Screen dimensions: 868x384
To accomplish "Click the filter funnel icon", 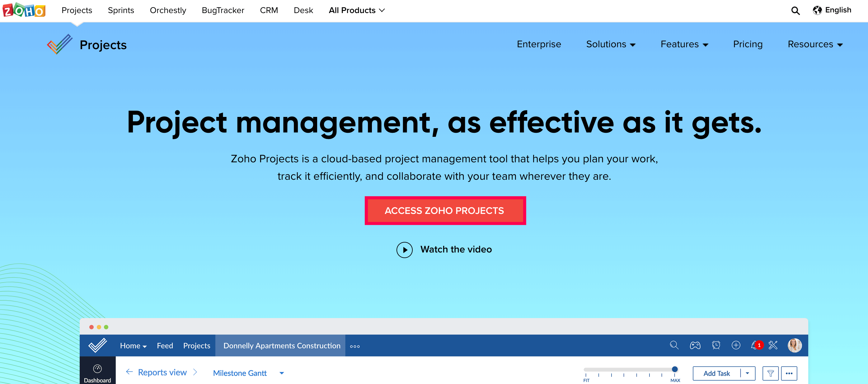I will 770,373.
